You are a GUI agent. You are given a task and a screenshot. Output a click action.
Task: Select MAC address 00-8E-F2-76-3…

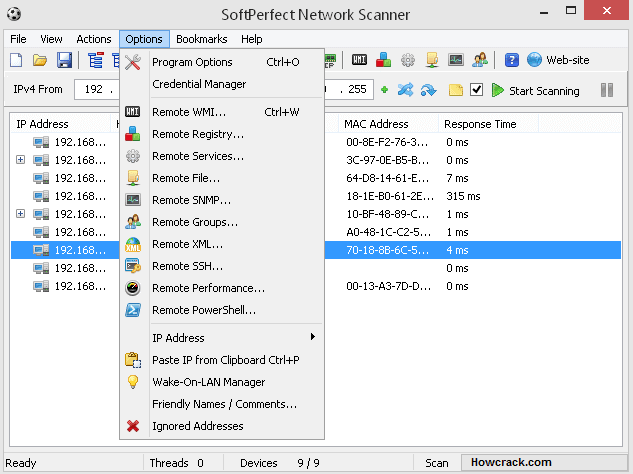click(387, 142)
